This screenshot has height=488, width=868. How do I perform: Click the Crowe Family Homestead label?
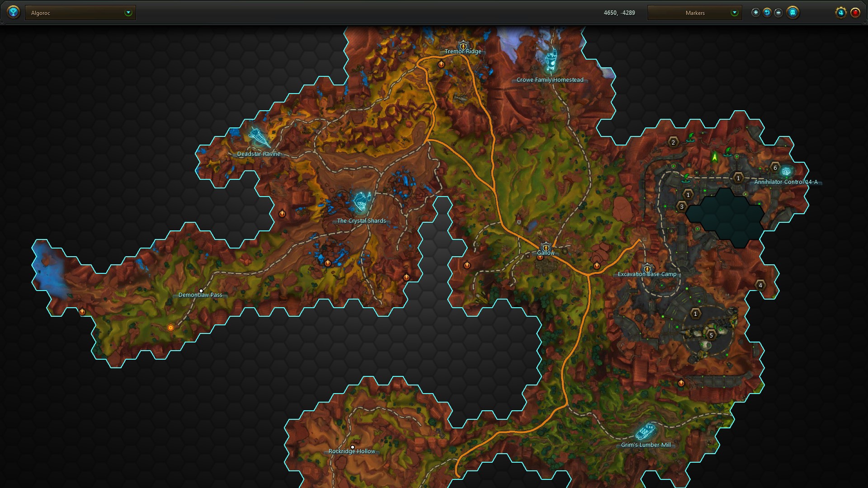(550, 80)
